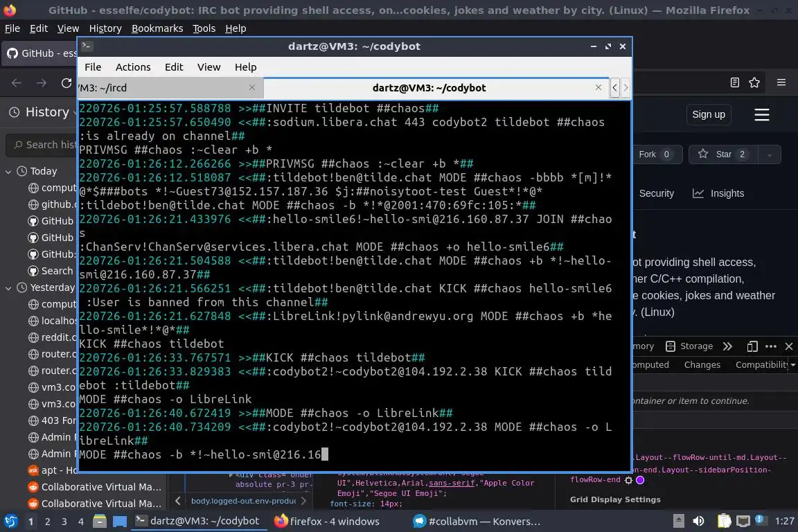Screen dimensions: 798x532
Task: Open the repository Insights tab
Action: 718,193
